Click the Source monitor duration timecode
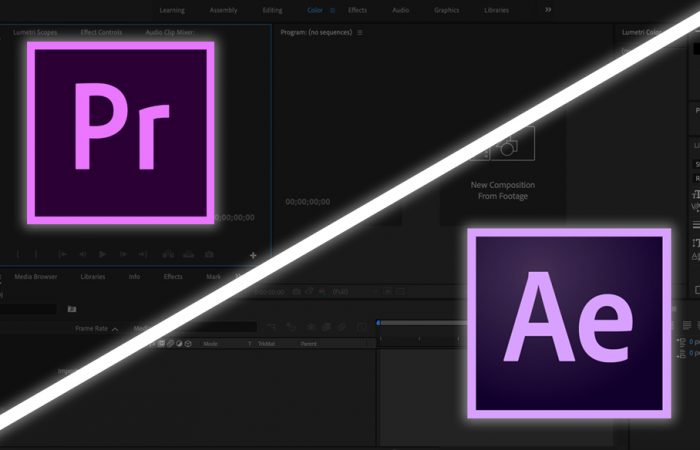This screenshot has height=450, width=700. point(234,218)
